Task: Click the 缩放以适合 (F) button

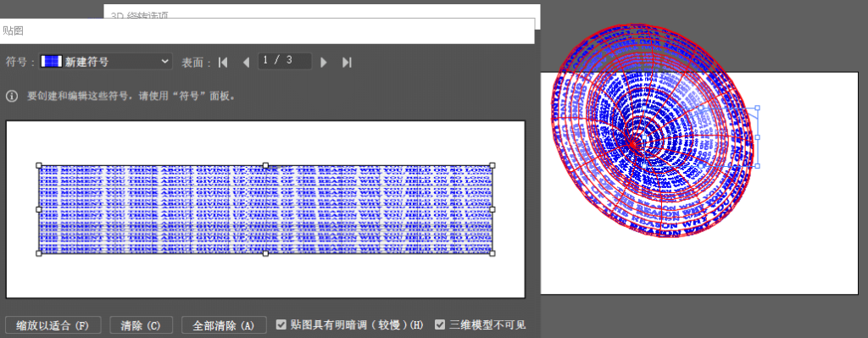Action: (53, 325)
